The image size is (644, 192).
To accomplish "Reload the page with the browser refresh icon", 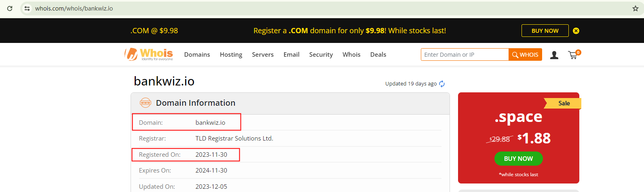I will 10,8.
